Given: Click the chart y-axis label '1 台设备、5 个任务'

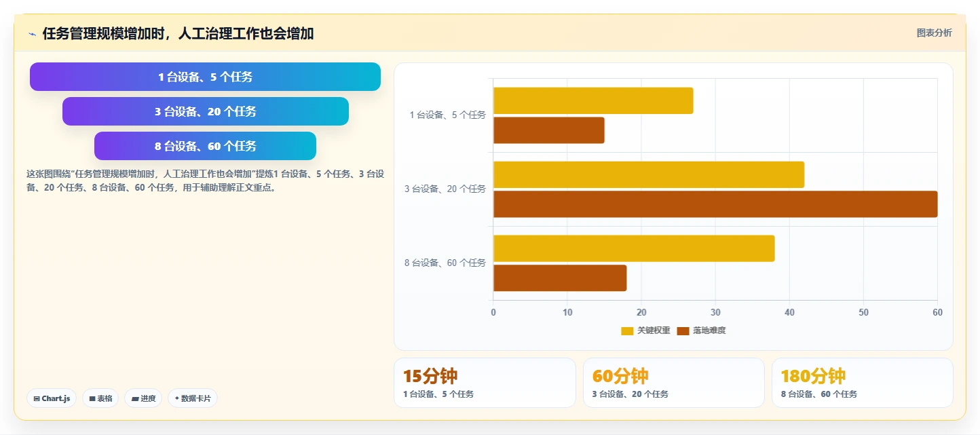Looking at the screenshot, I should [x=448, y=115].
